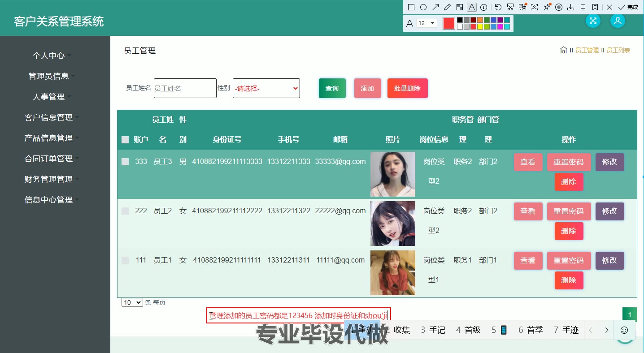Open the font size 12 dropdown
This screenshot has height=353, width=644.
(x=427, y=23)
